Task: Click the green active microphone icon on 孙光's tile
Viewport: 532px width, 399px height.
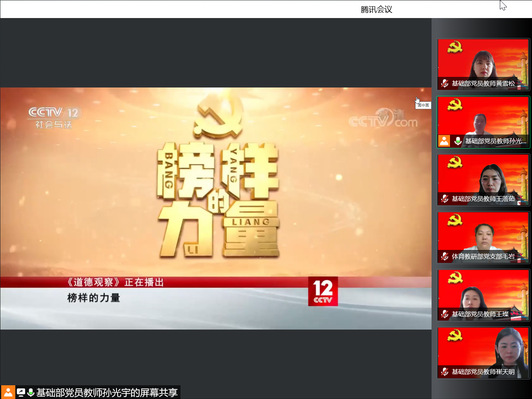Action: coord(458,141)
